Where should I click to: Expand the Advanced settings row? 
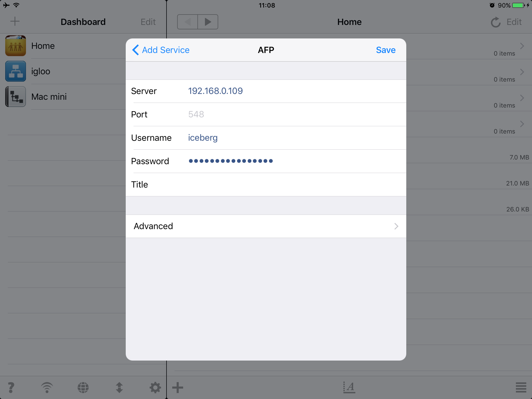(266, 226)
